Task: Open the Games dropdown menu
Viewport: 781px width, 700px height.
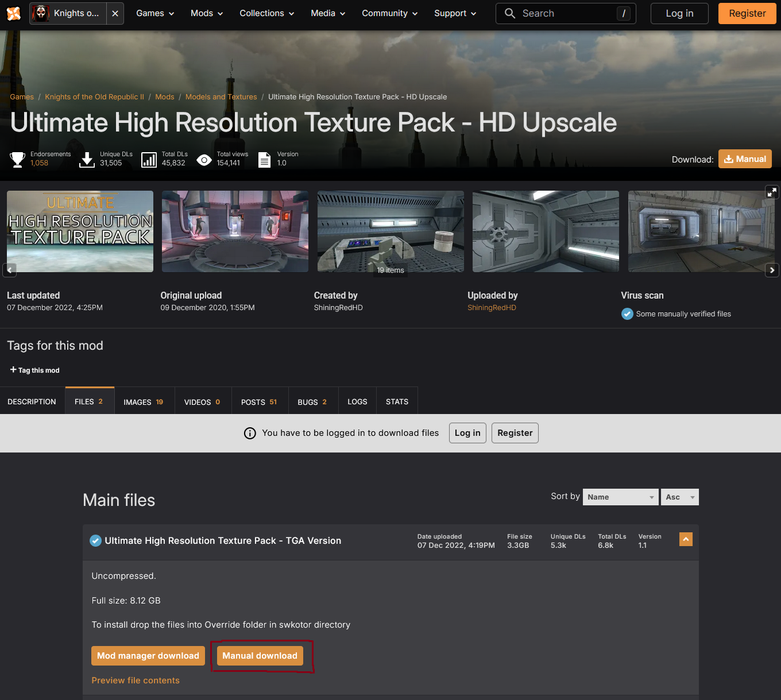Action: pyautogui.click(x=155, y=13)
